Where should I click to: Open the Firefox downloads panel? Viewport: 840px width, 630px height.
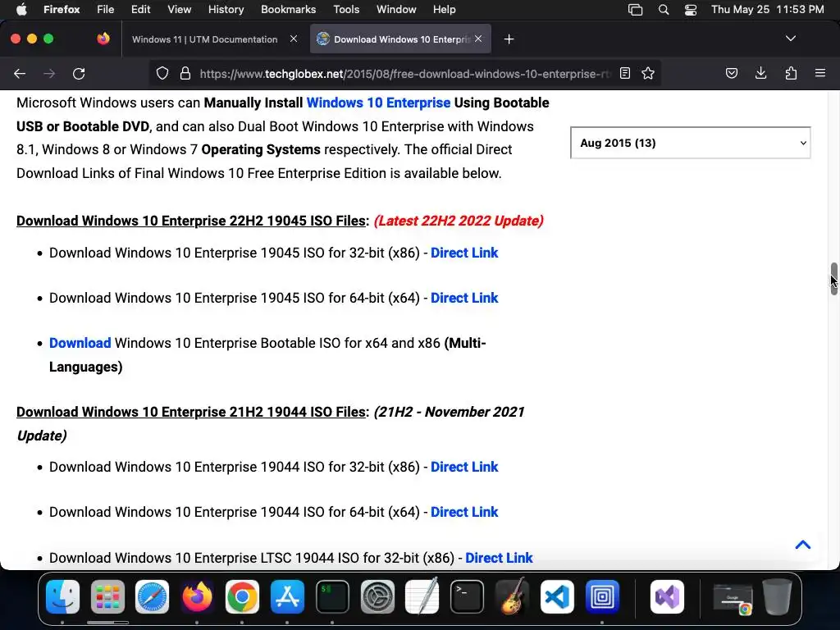(x=760, y=73)
